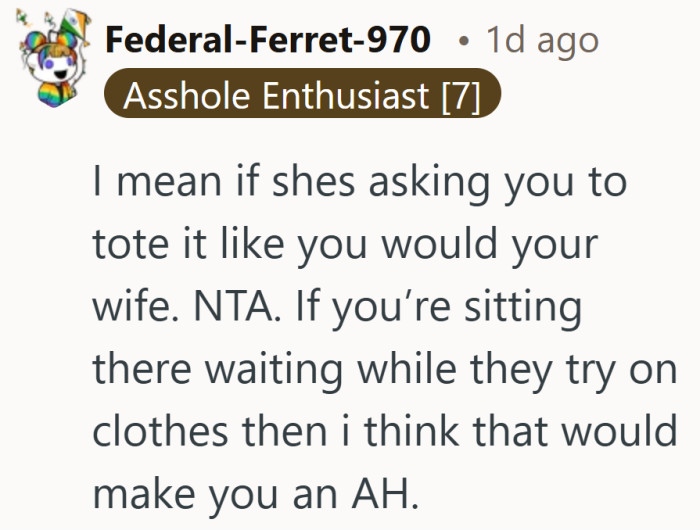Click the "[7]" count in the flair
700x530 pixels.
point(460,97)
